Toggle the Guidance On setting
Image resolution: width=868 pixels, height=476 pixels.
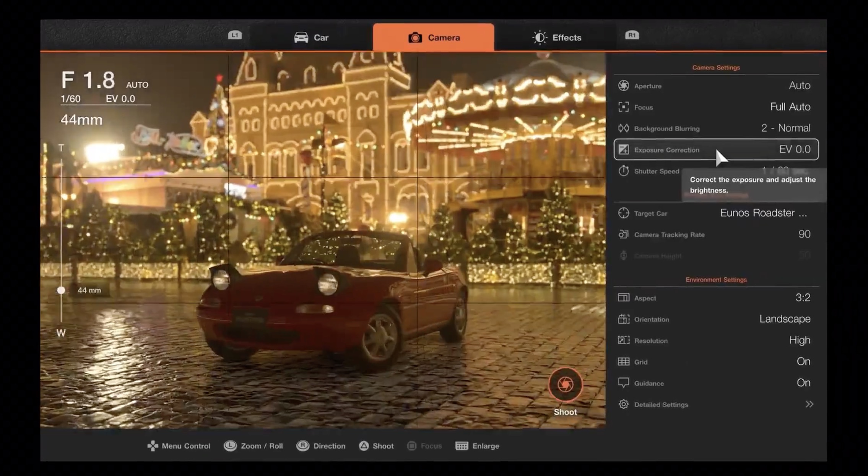tap(803, 383)
